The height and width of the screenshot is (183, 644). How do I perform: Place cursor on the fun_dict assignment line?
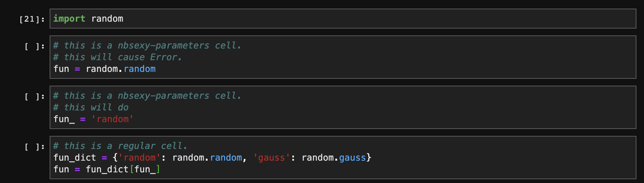click(x=212, y=158)
